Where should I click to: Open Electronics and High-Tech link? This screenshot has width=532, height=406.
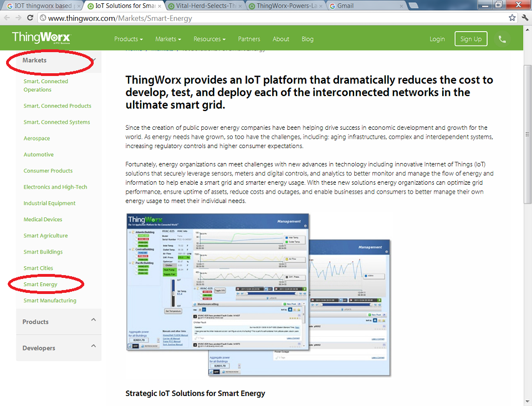55,187
